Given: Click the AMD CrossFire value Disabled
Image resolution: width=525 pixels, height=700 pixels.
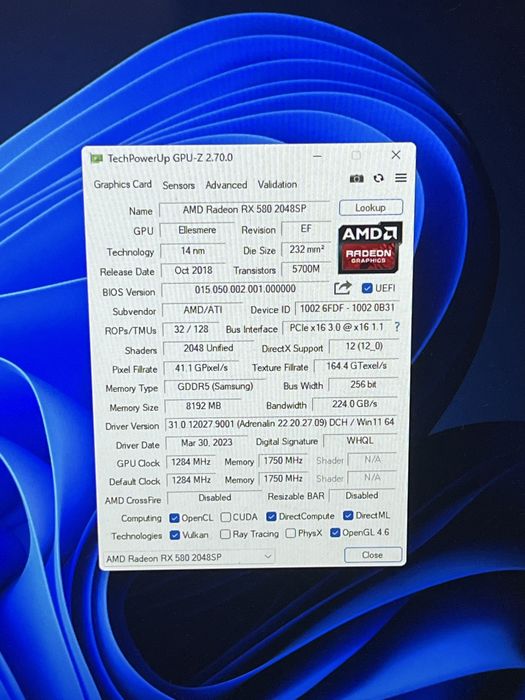Looking at the screenshot, I should pyautogui.click(x=214, y=498).
